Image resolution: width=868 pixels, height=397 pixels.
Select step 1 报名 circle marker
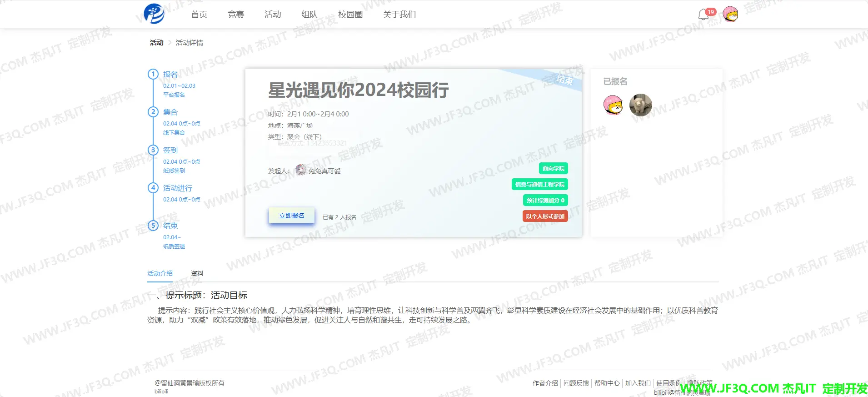click(x=153, y=74)
